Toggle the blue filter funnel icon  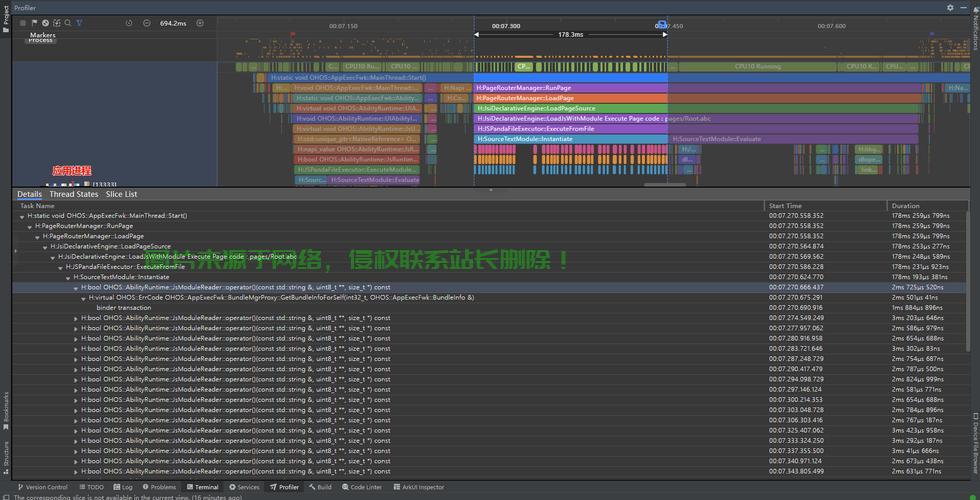79,23
